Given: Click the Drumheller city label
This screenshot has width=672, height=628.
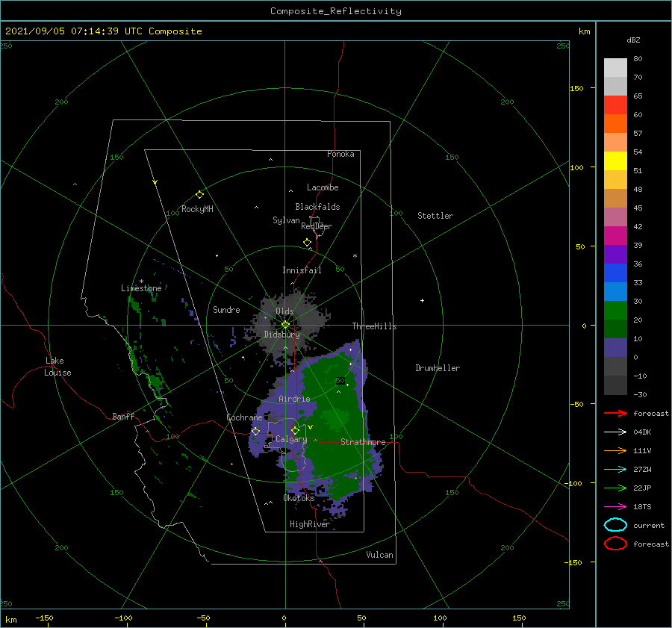Looking at the screenshot, I should pyautogui.click(x=438, y=368).
